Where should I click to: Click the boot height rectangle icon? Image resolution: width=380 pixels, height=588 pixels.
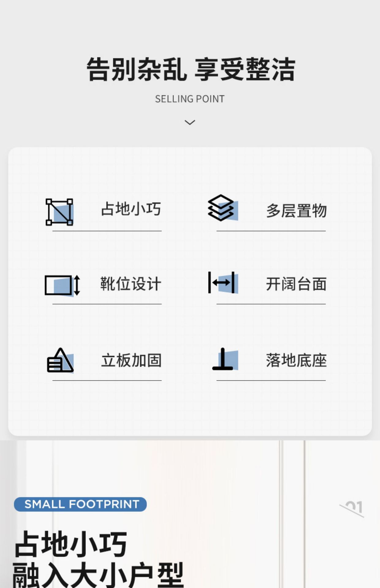[63, 285]
